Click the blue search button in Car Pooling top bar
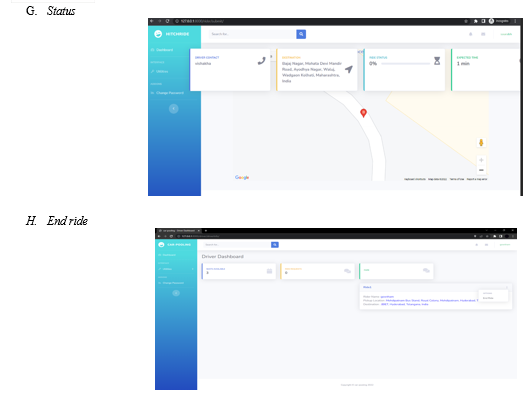Screen dimensions: 528x397 point(275,245)
